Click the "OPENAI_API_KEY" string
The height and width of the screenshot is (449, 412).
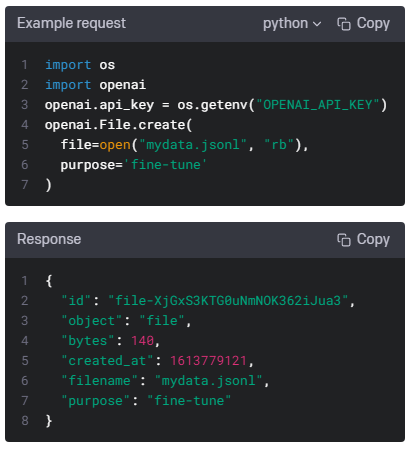318,105
